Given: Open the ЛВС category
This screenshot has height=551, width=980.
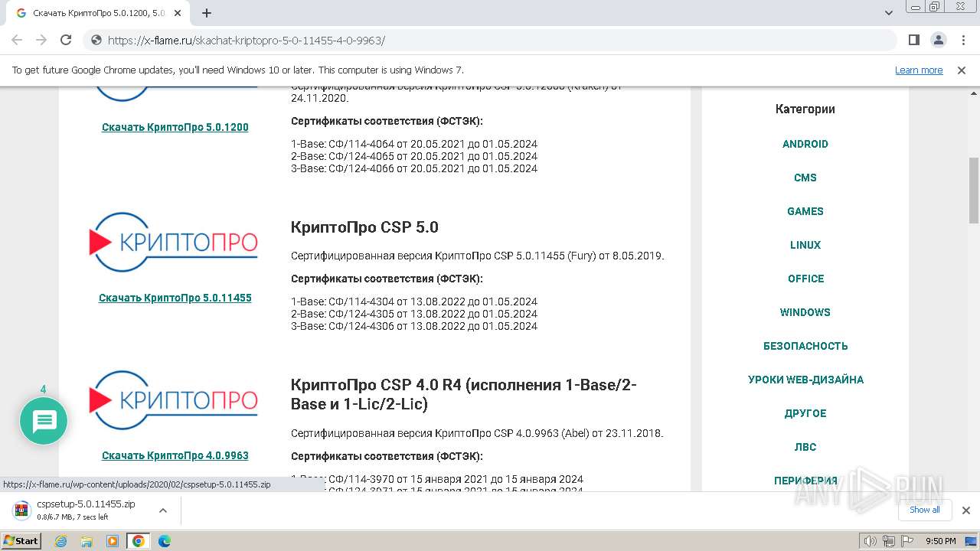Looking at the screenshot, I should (x=805, y=447).
